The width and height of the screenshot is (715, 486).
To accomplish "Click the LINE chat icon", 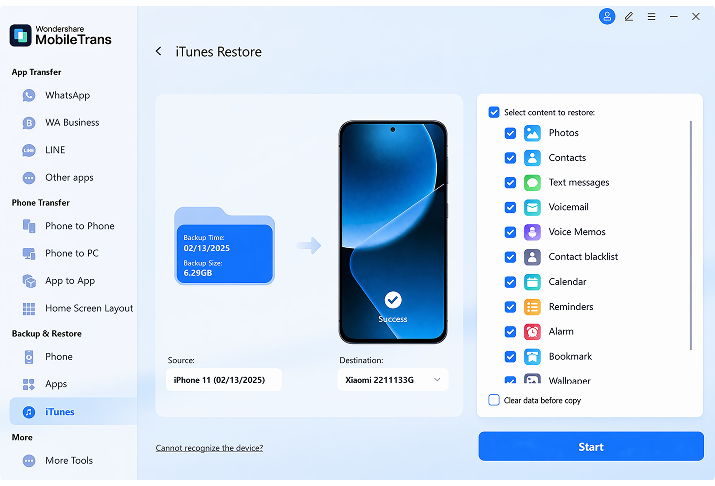I will [x=29, y=150].
